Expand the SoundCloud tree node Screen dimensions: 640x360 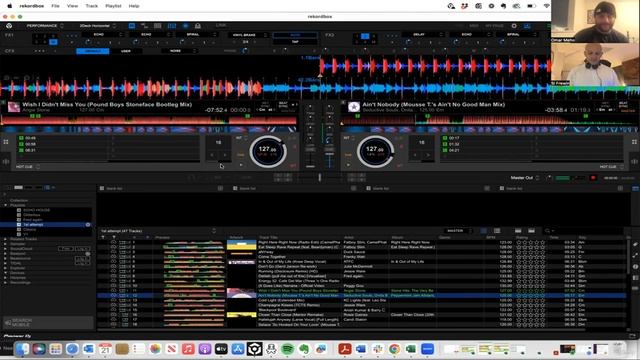point(6,249)
